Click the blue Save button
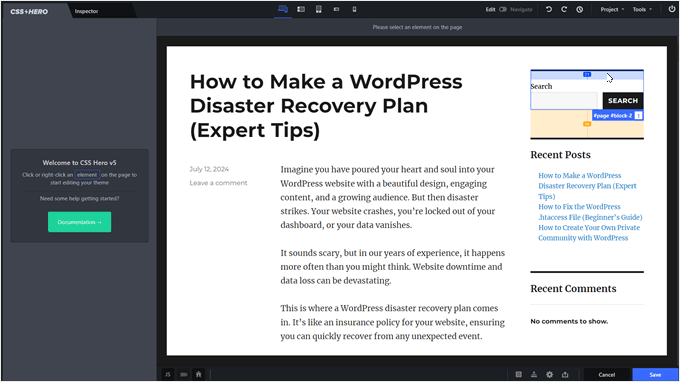 tap(655, 375)
